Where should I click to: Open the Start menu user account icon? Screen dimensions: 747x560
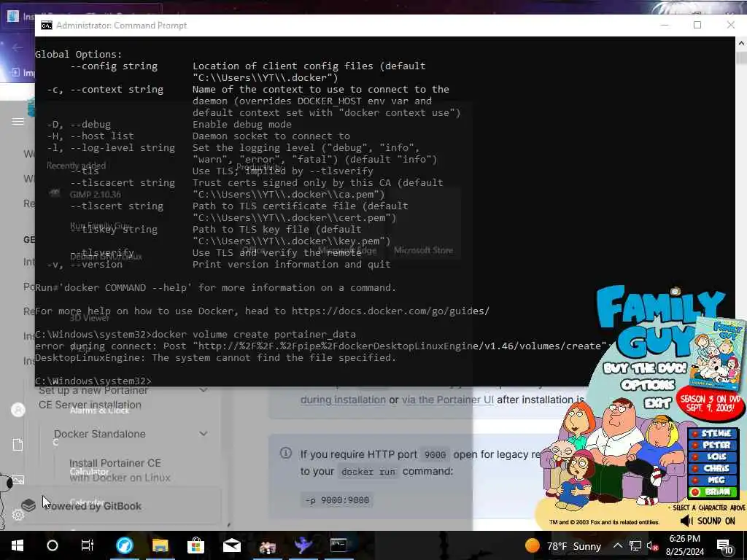pyautogui.click(x=18, y=410)
